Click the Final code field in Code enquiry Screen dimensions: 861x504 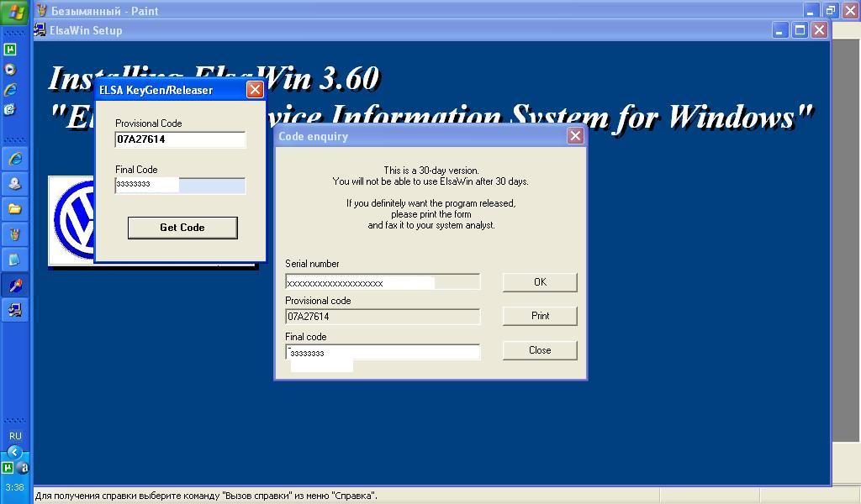coord(383,352)
